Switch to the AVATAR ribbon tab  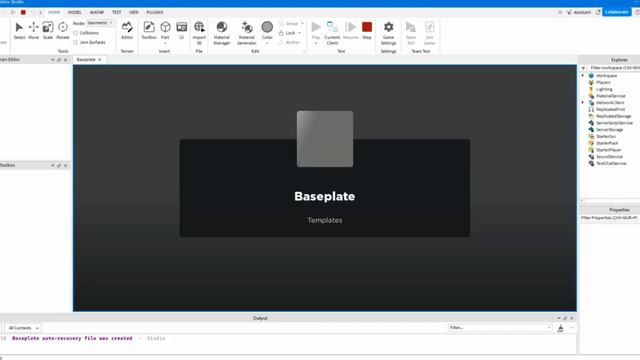coord(97,12)
